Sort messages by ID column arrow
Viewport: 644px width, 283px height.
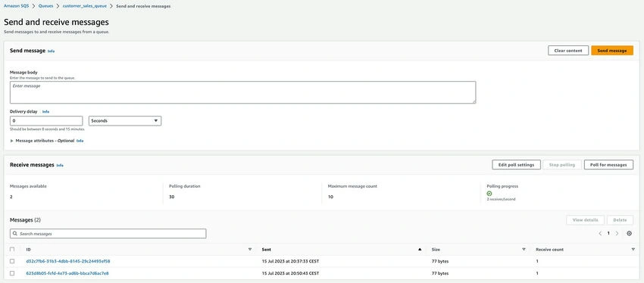[x=250, y=250]
